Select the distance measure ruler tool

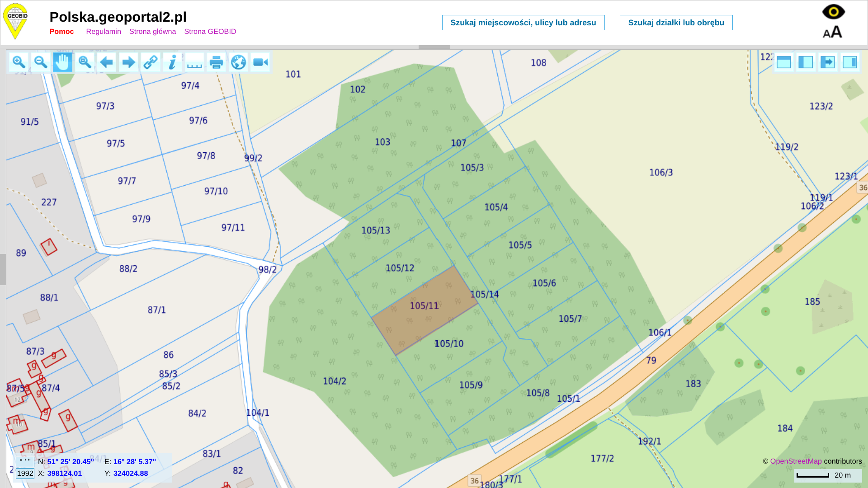[194, 62]
